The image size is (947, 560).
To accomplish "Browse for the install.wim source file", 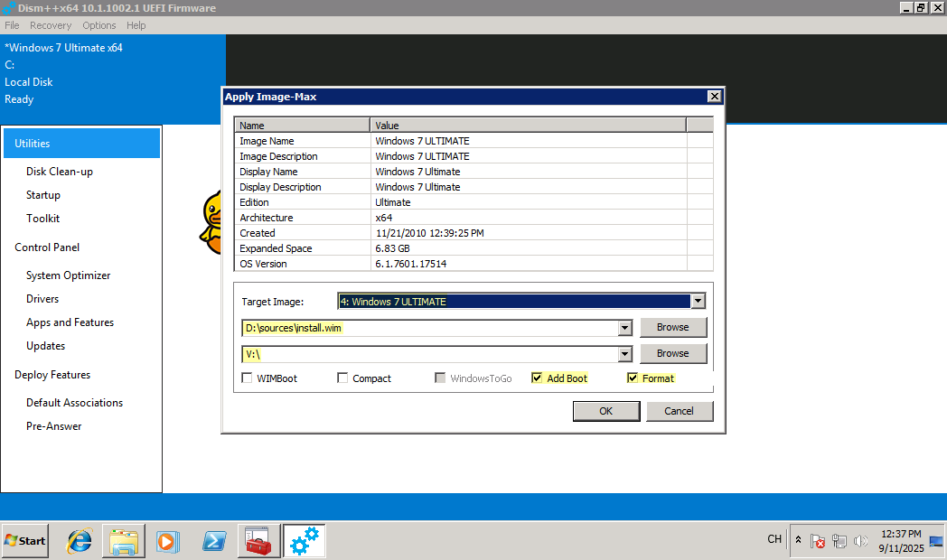I will tap(672, 327).
